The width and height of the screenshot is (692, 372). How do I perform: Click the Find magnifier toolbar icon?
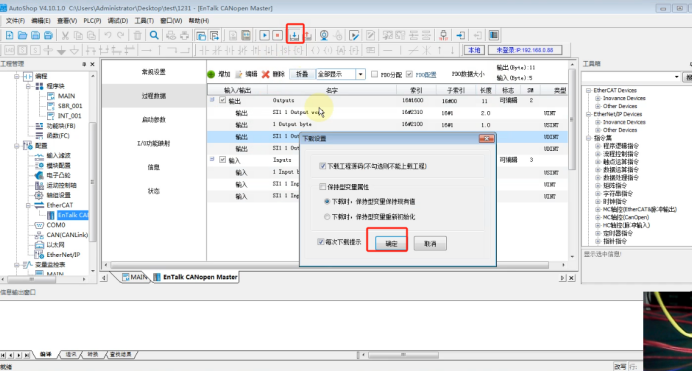154,35
